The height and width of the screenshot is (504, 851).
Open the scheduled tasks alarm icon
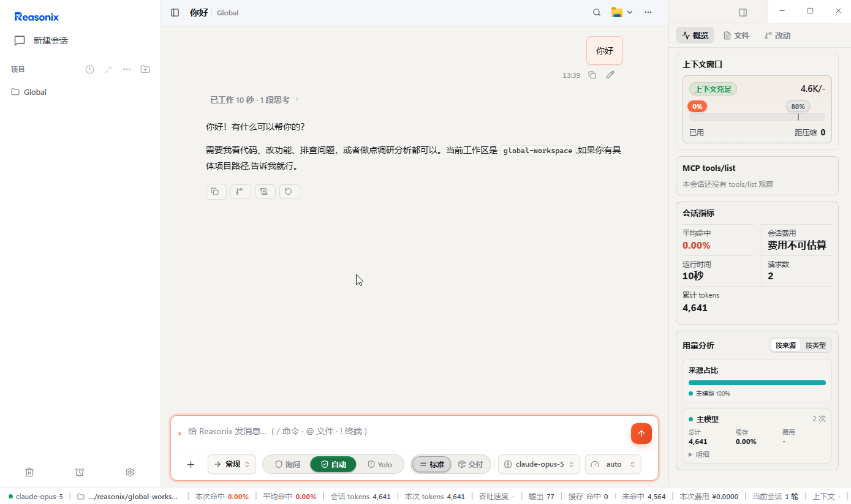pos(80,472)
